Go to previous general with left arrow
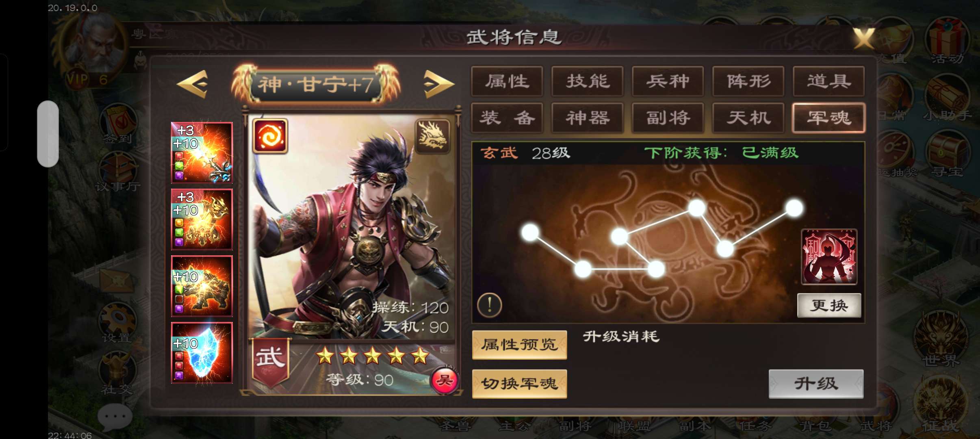This screenshot has width=980, height=439. (193, 84)
